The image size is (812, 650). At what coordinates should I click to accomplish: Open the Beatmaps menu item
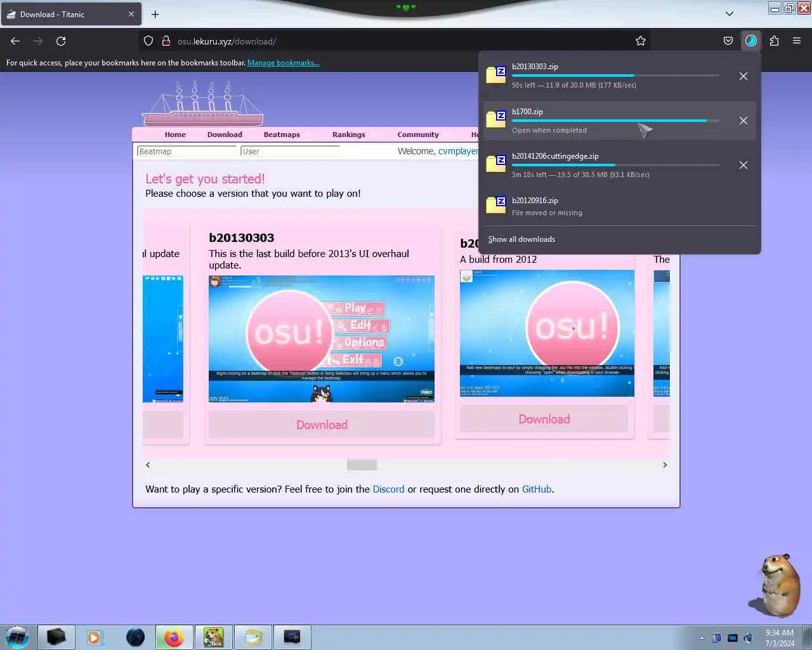(282, 135)
